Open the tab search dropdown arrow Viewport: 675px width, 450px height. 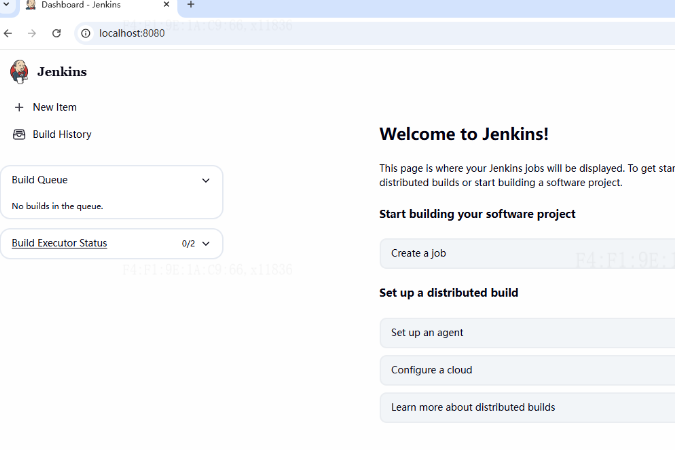[x=6, y=4]
